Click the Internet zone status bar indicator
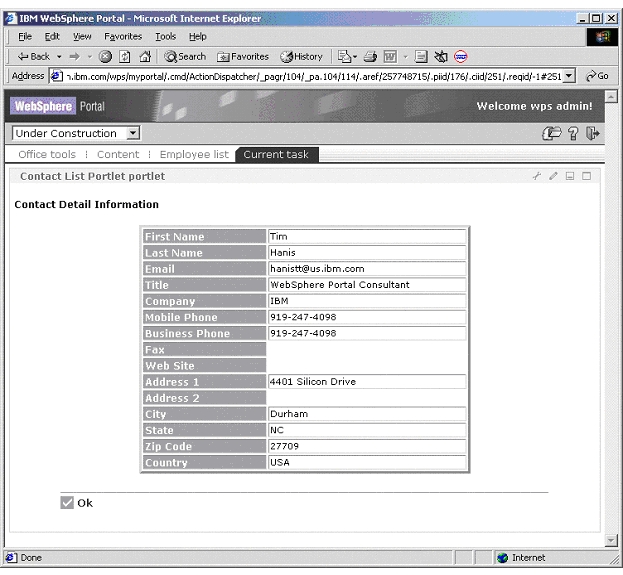Screen dimensions: 623x575 pos(521,558)
